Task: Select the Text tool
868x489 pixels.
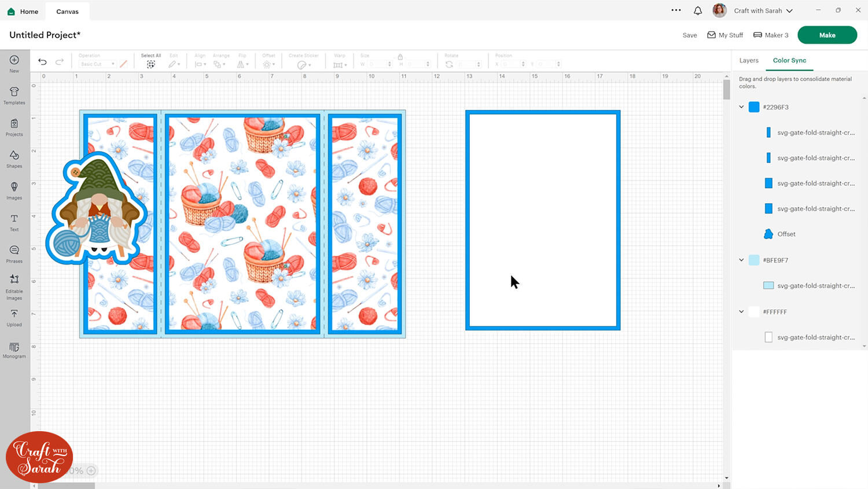Action: (14, 222)
